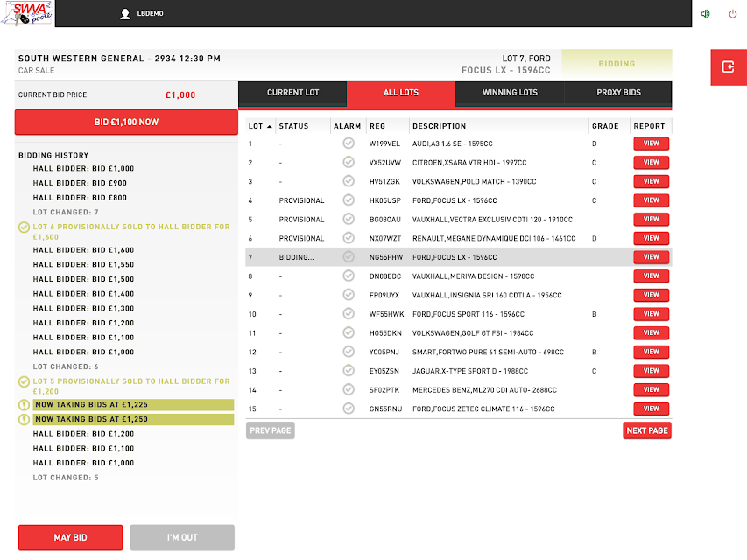Toggle alarm for lot 6 Renault Megane
This screenshot has width=747, height=560.
point(349,238)
